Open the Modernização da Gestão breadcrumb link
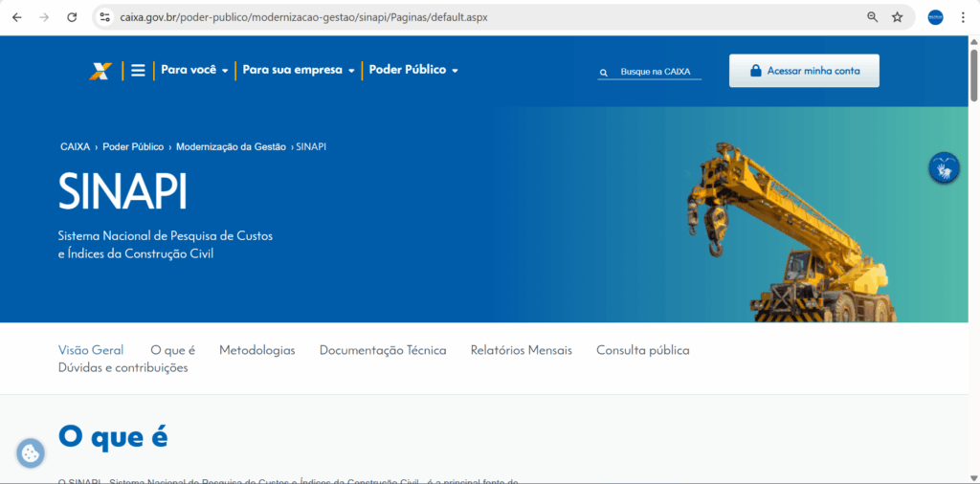Screen dimensions: 980x484 point(231,146)
